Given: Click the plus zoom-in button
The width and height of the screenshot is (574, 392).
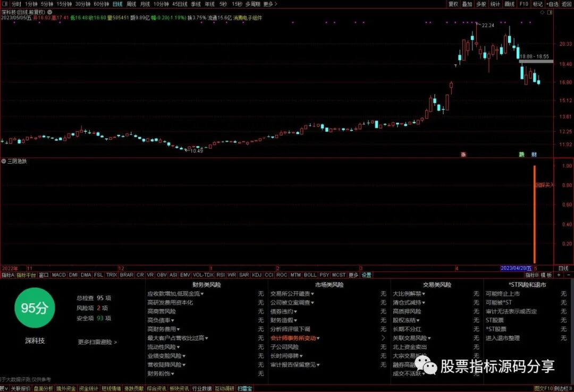Looking at the screenshot, I should (x=559, y=275).
